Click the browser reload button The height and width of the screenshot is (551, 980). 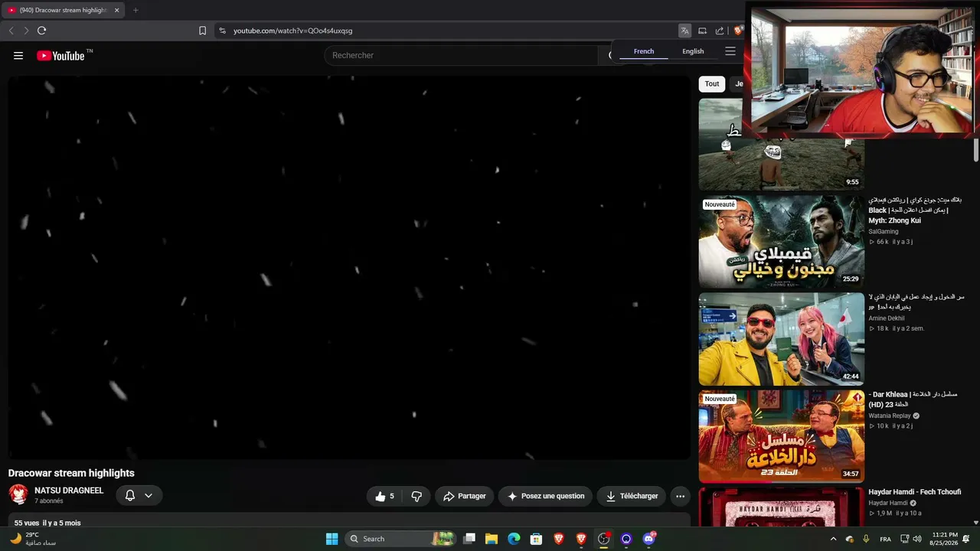coord(41,31)
